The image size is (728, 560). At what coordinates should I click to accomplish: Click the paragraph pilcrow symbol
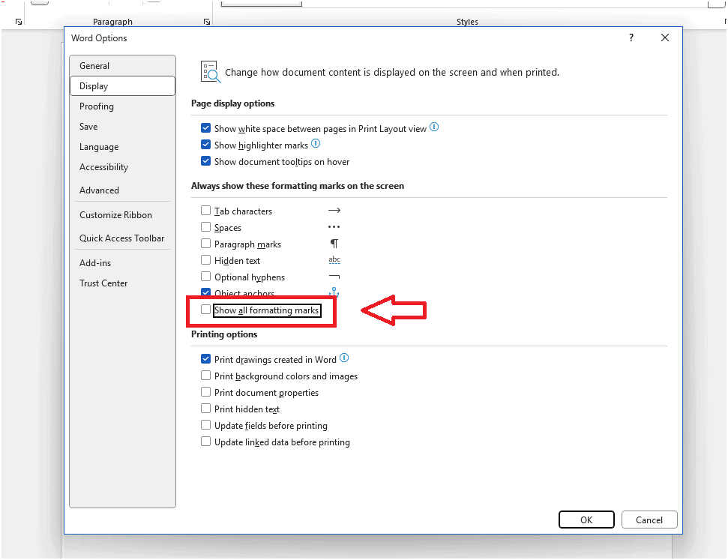pos(334,244)
